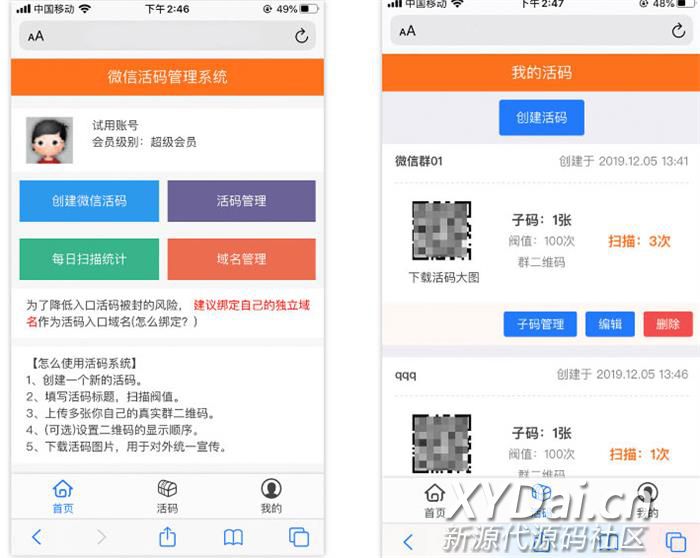Reload page in right phone's address bar
Image resolution: width=700 pixels, height=558 pixels.
click(678, 30)
